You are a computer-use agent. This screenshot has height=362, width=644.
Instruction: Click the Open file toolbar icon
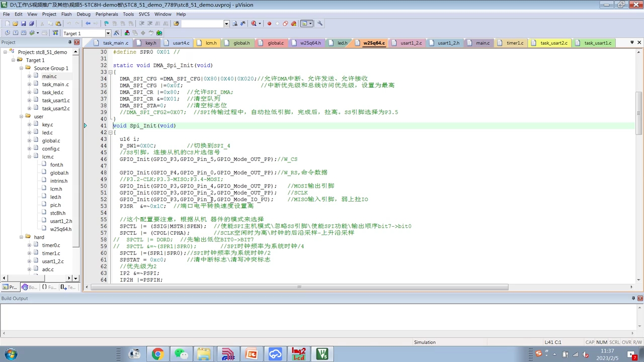tap(15, 24)
